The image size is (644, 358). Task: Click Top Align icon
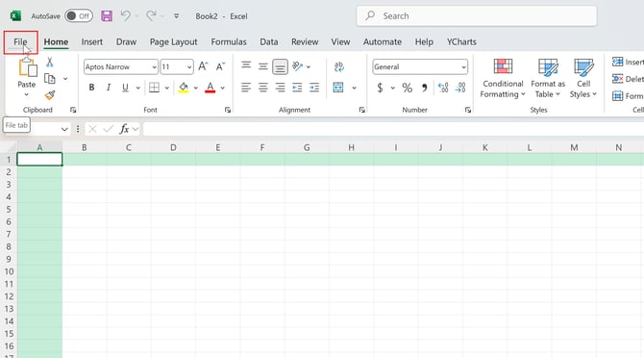point(246,65)
